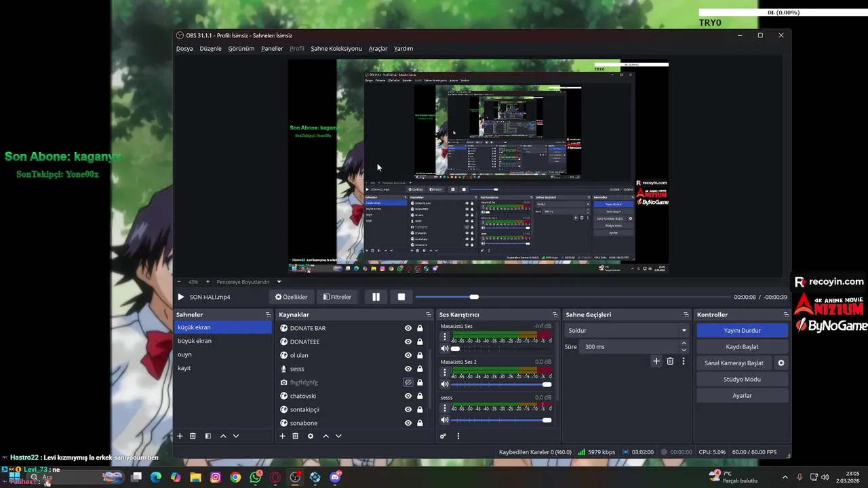The image size is (868, 488).
Task: Open the Paneller menu
Action: pos(272,49)
